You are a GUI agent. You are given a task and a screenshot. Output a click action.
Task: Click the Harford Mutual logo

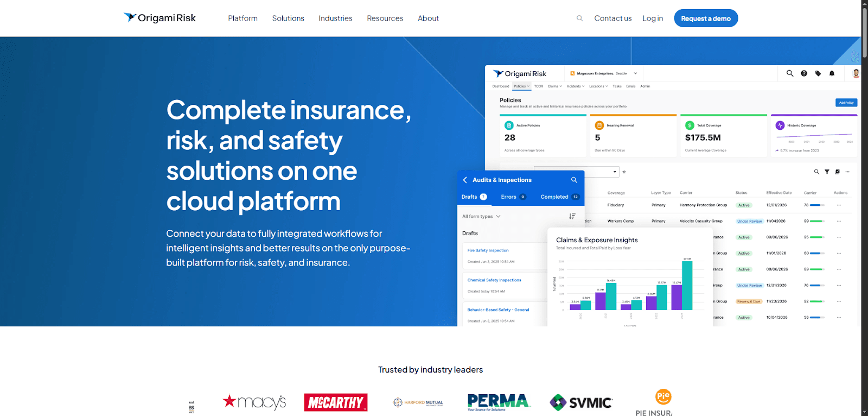tap(418, 402)
